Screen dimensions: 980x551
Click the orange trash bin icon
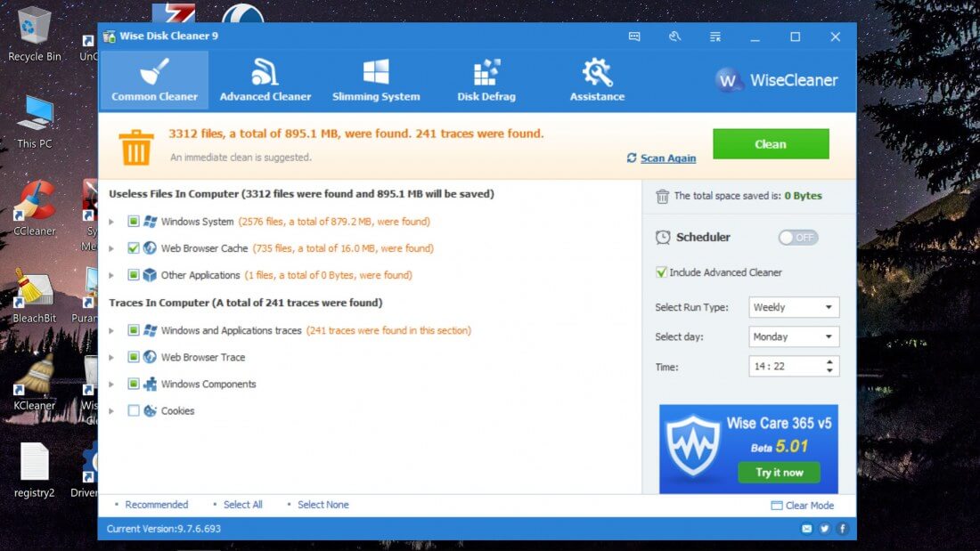click(x=135, y=148)
